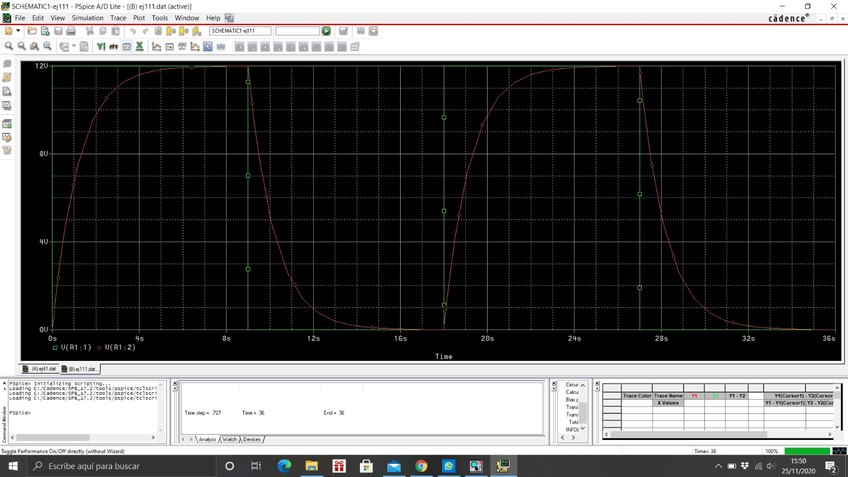Screen dimensions: 848x477
Task: Open WhatsApp from the Windows taskbar
Action: click(x=449, y=466)
